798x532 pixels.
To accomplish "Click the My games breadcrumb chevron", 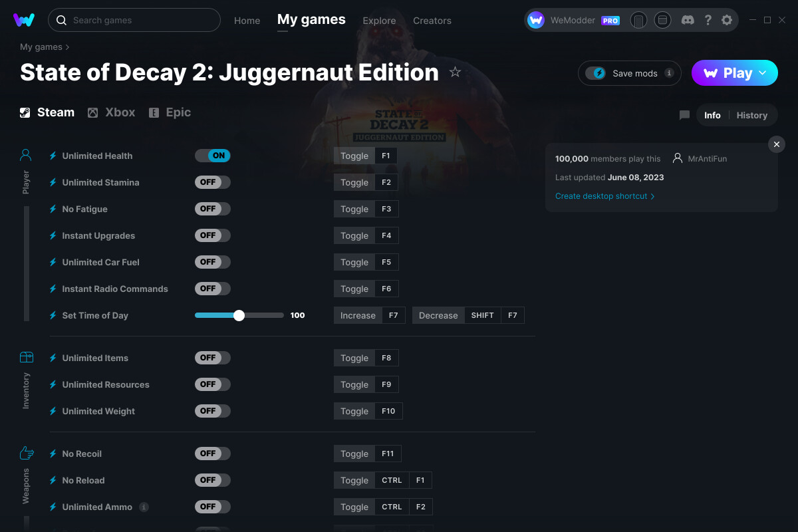I will pyautogui.click(x=67, y=47).
